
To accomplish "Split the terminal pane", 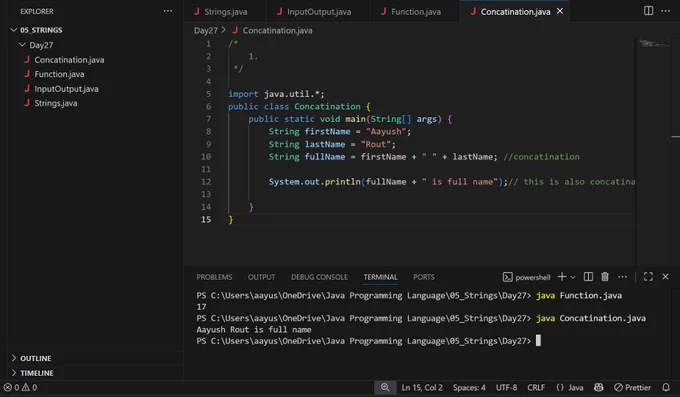I will click(x=588, y=277).
